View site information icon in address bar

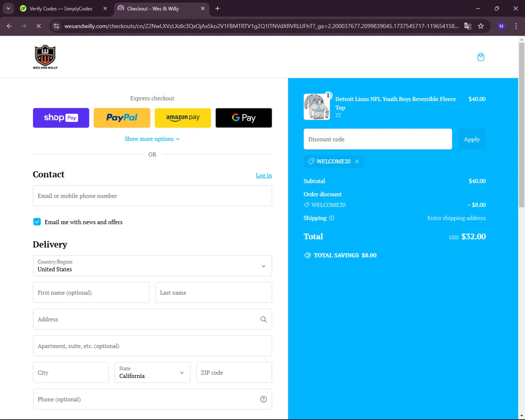[x=56, y=26]
